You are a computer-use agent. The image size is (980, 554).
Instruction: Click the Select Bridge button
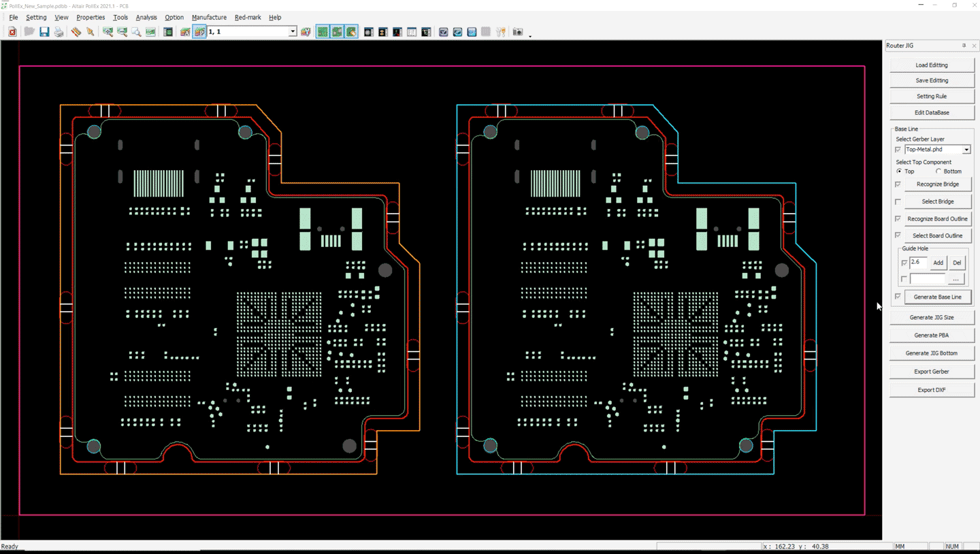click(x=938, y=201)
